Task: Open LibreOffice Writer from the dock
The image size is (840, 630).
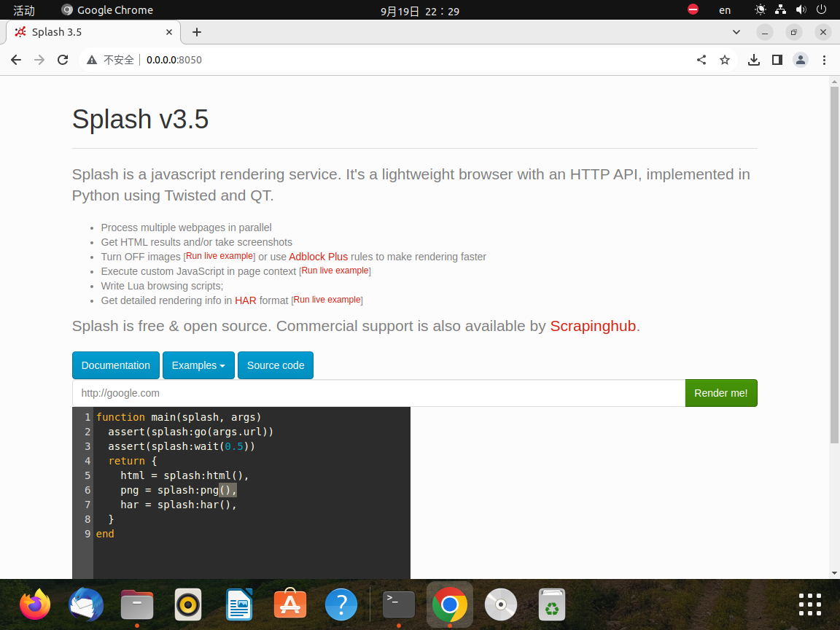Action: pos(239,604)
